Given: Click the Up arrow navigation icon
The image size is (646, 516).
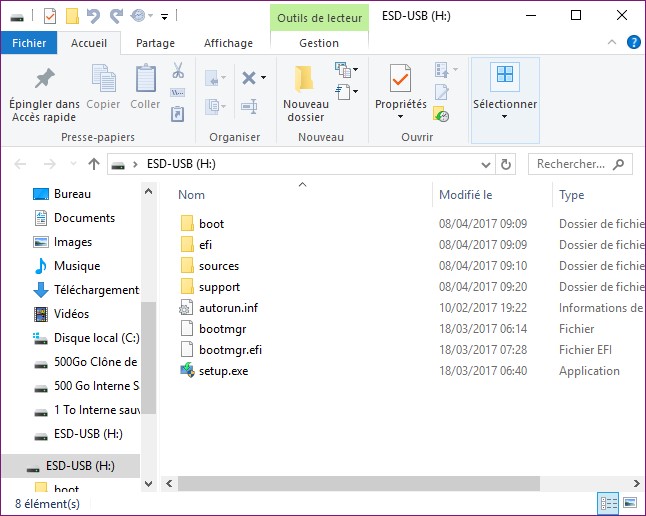Looking at the screenshot, I should coord(94,164).
